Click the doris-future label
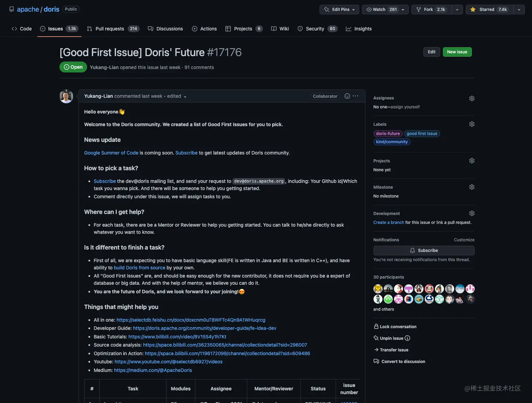The image size is (532, 403). 388,134
